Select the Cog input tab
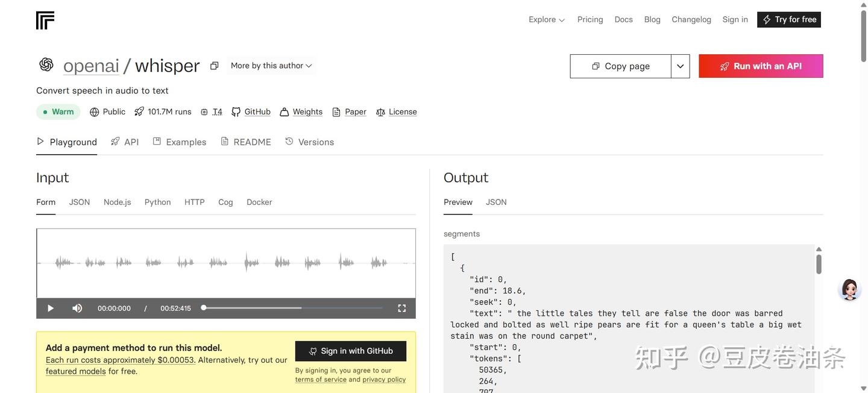This screenshot has height=393, width=868. coord(225,202)
